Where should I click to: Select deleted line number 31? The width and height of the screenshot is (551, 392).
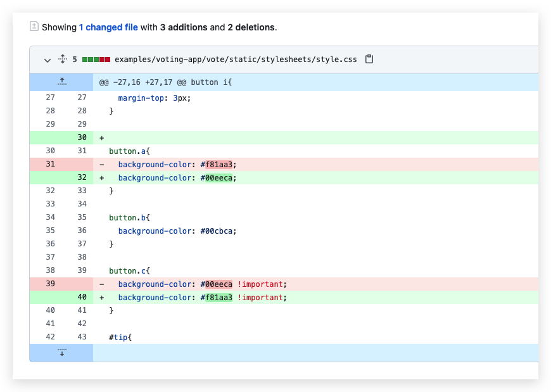pos(50,165)
